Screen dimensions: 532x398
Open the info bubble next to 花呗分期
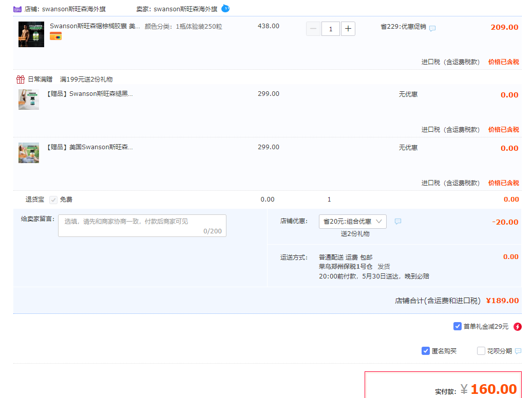[x=518, y=351]
